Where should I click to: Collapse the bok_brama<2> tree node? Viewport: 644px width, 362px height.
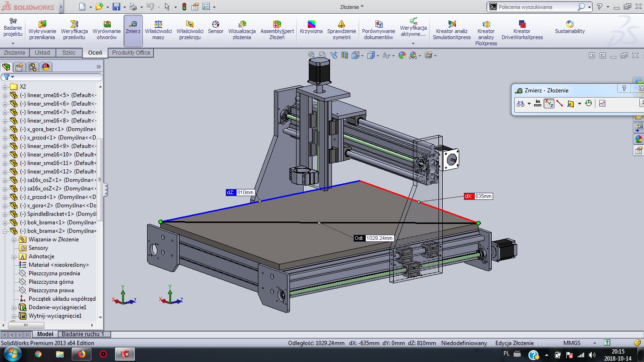point(5,231)
